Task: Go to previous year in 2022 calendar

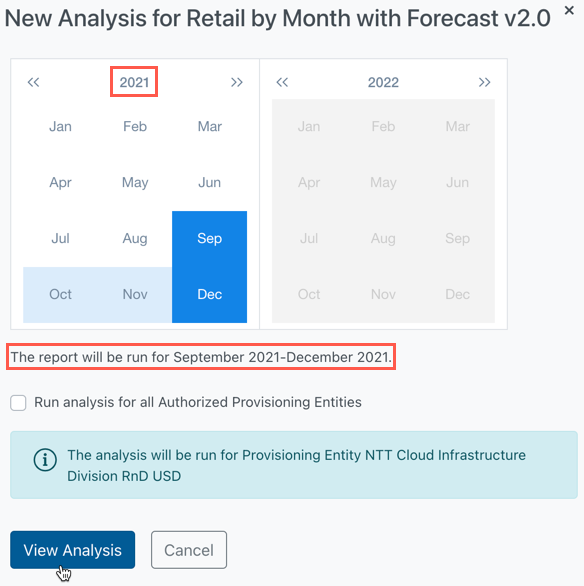Action: pos(282,82)
